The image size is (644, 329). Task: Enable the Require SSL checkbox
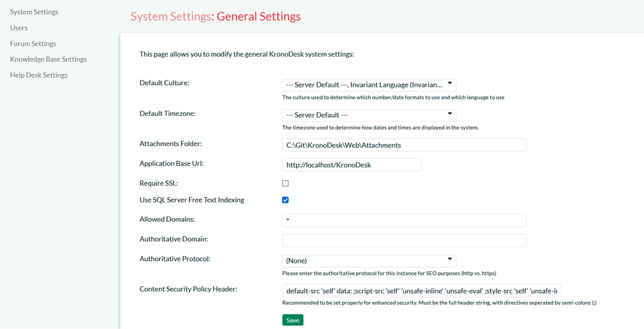click(285, 183)
